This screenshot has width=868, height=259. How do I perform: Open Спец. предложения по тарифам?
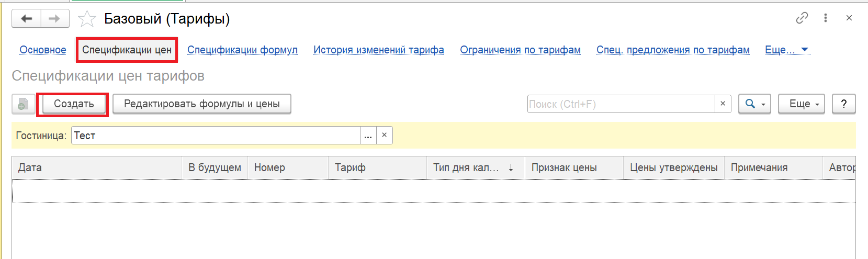(673, 50)
